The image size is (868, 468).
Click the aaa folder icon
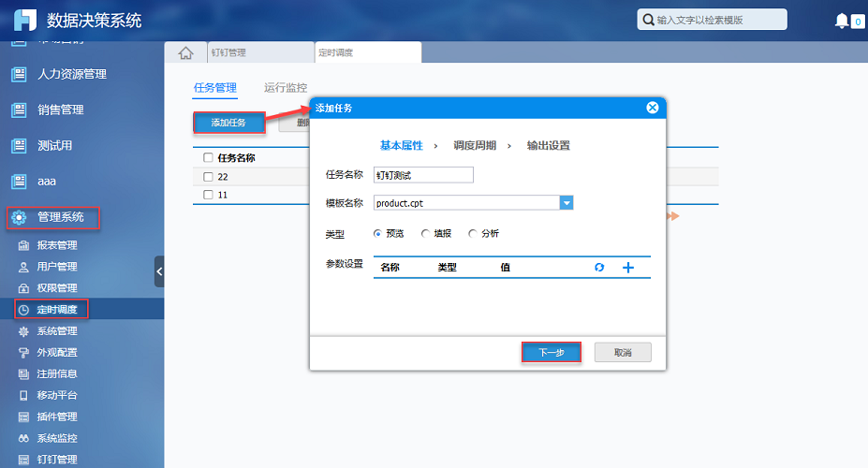pos(19,182)
